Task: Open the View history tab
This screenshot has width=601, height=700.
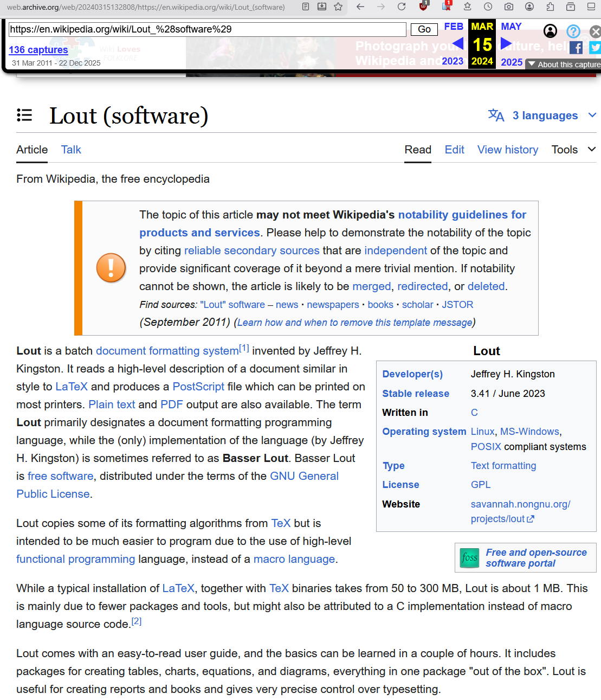Action: (x=508, y=150)
